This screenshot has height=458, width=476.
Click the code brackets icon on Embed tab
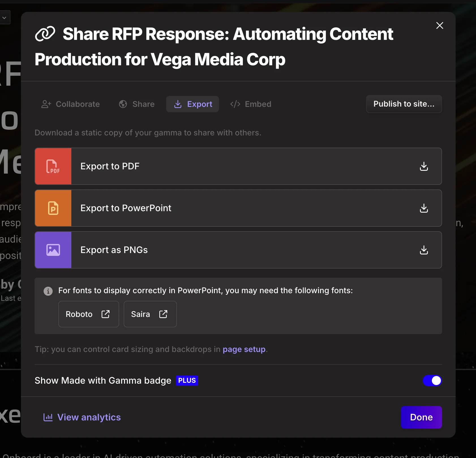tap(235, 104)
